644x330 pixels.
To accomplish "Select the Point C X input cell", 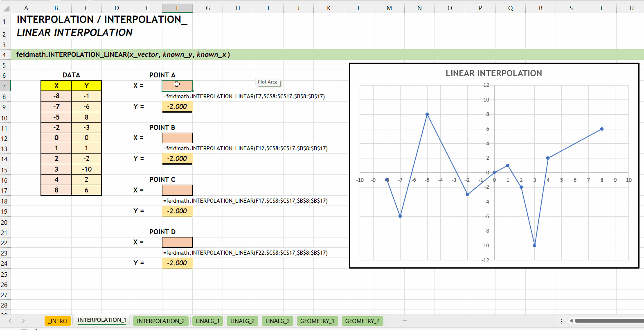I will pos(177,190).
